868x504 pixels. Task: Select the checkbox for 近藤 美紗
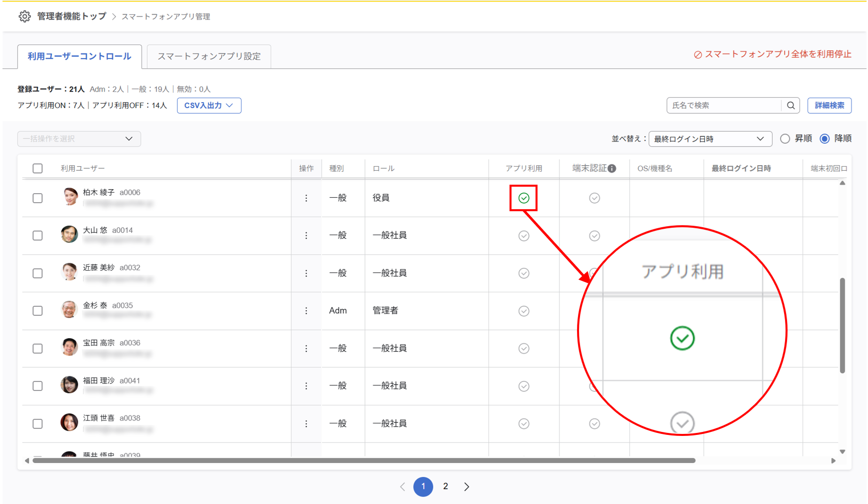pos(37,273)
